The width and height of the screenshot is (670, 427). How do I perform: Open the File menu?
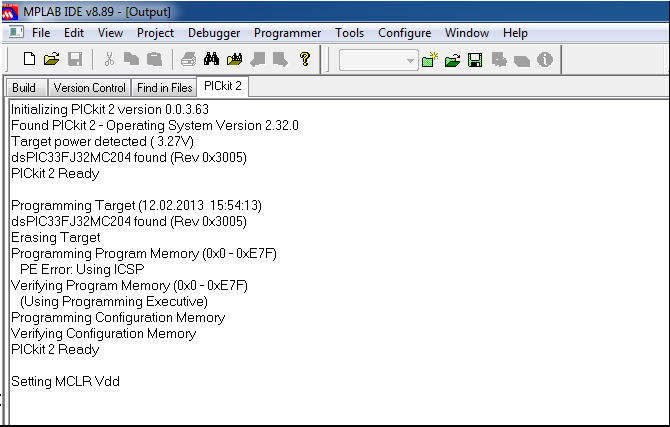pyautogui.click(x=41, y=33)
